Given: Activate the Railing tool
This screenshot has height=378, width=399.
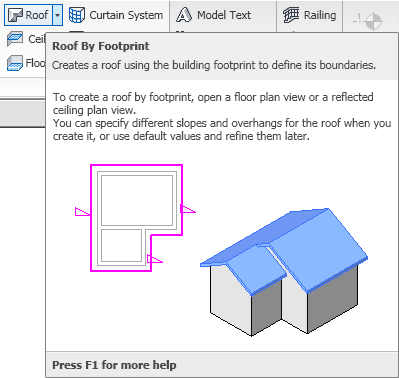Looking at the screenshot, I should tap(310, 15).
